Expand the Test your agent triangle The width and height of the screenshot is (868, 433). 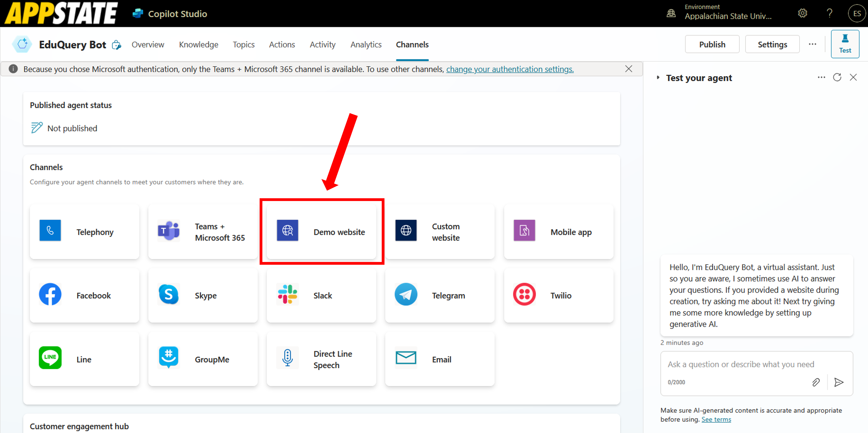658,78
